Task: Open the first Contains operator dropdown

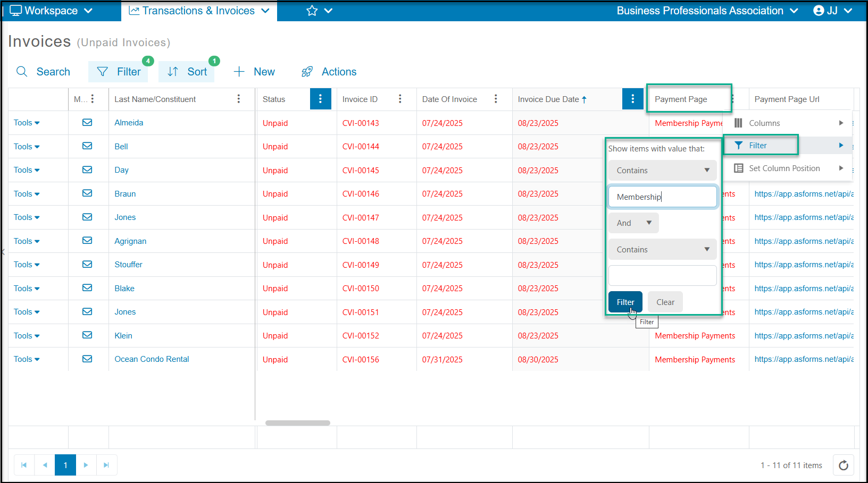Action: (662, 170)
